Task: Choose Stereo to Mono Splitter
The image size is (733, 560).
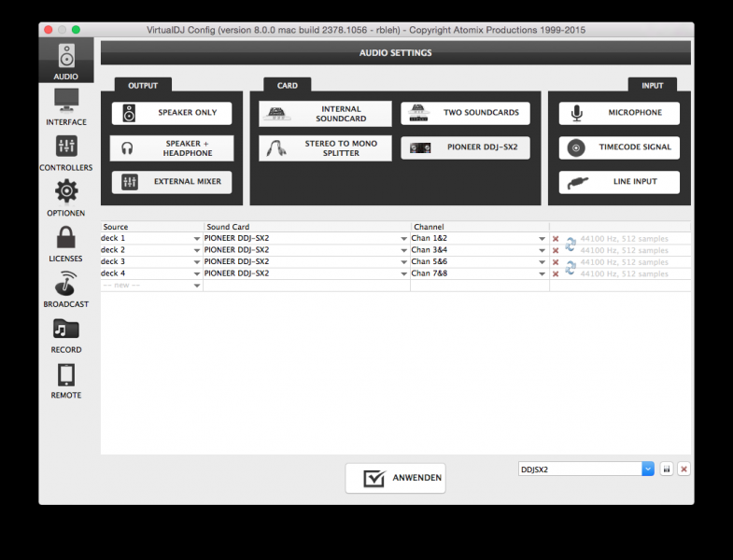Action: click(325, 148)
